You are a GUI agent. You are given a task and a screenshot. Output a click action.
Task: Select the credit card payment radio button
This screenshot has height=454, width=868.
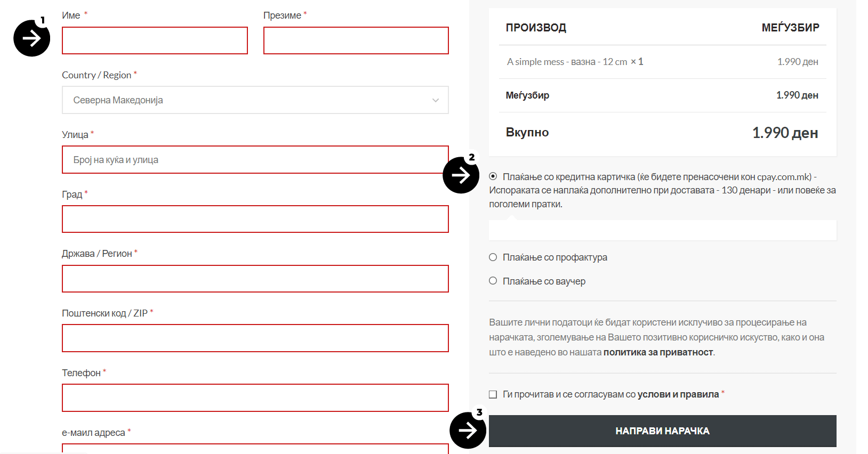pos(493,176)
